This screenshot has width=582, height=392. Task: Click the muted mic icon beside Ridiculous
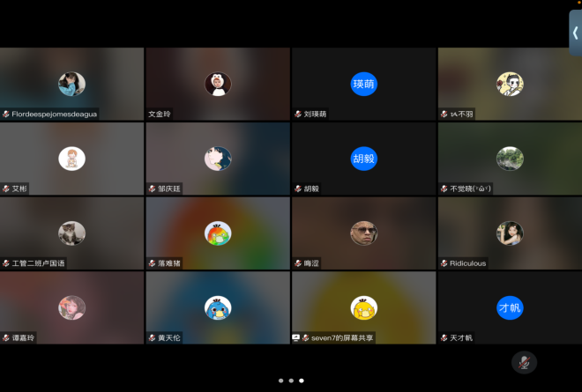tap(444, 263)
